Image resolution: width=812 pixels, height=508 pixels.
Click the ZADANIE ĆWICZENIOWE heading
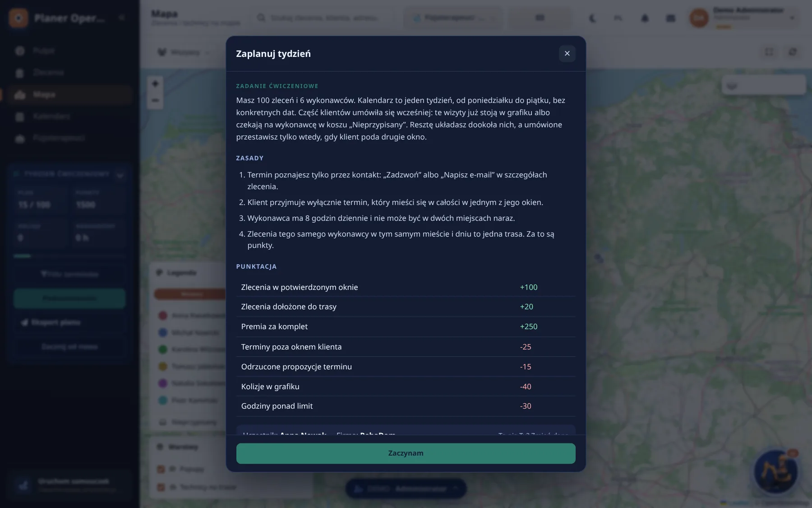click(277, 86)
